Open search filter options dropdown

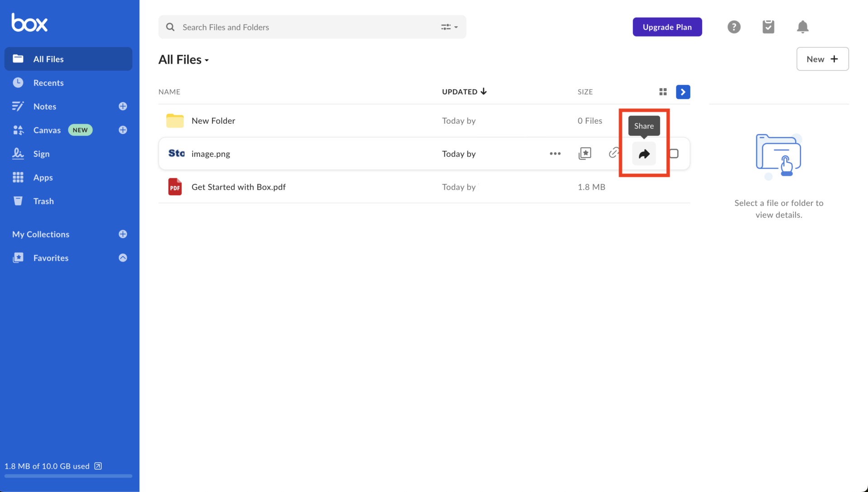click(449, 27)
